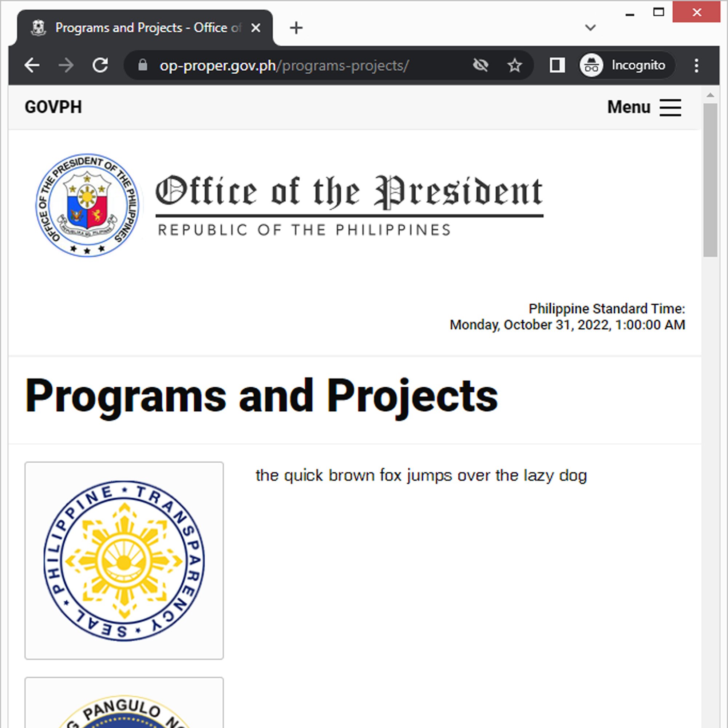
Task: Click the forward navigation arrow
Action: point(66,66)
